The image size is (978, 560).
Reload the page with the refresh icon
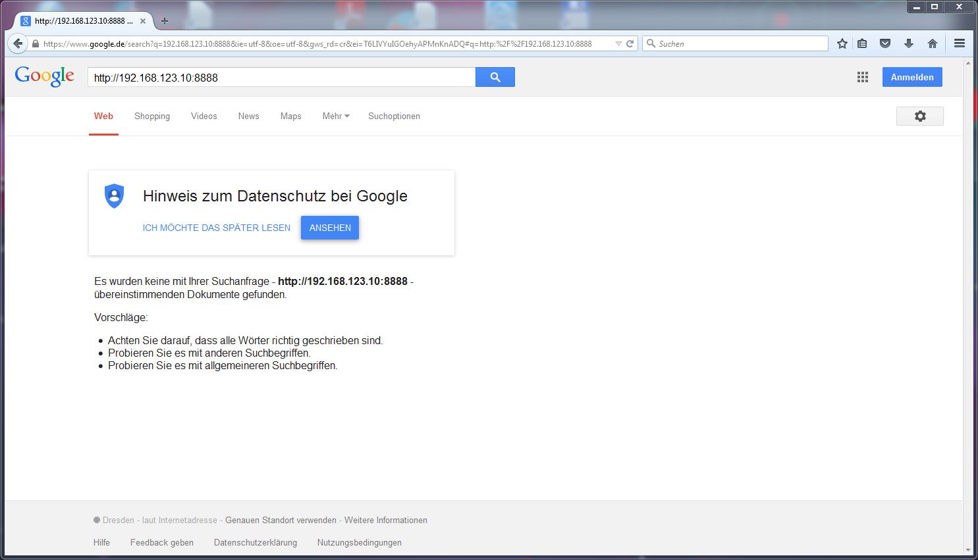tap(630, 43)
